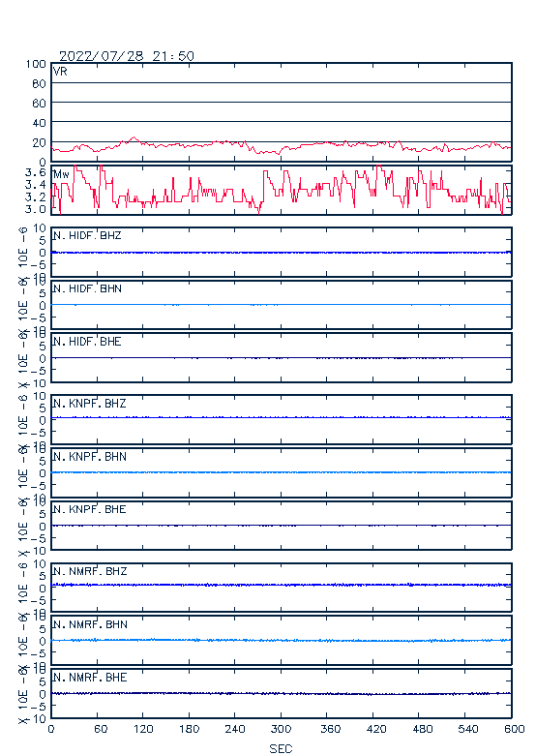Click the 120 tick label on time axis

point(143,729)
